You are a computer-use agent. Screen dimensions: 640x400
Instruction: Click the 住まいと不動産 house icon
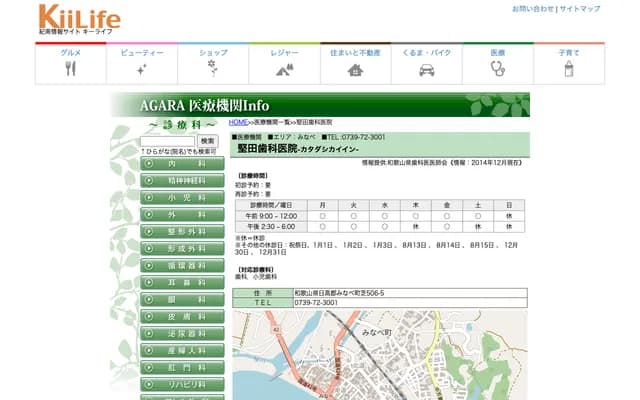tap(355, 69)
